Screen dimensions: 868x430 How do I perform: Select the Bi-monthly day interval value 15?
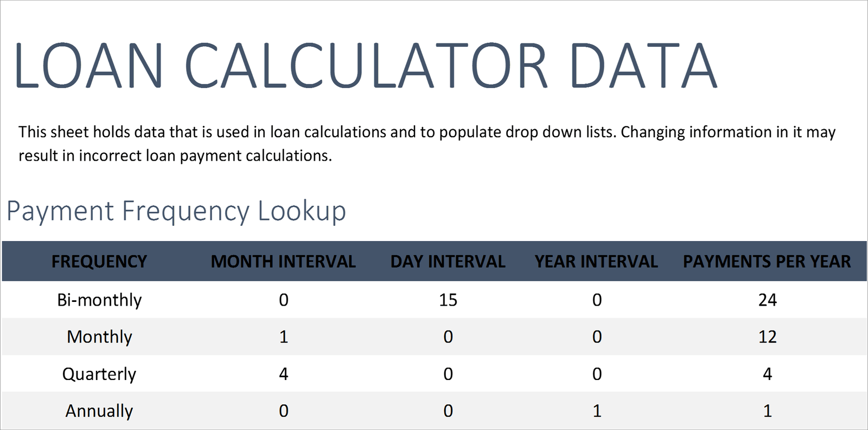[x=448, y=300]
